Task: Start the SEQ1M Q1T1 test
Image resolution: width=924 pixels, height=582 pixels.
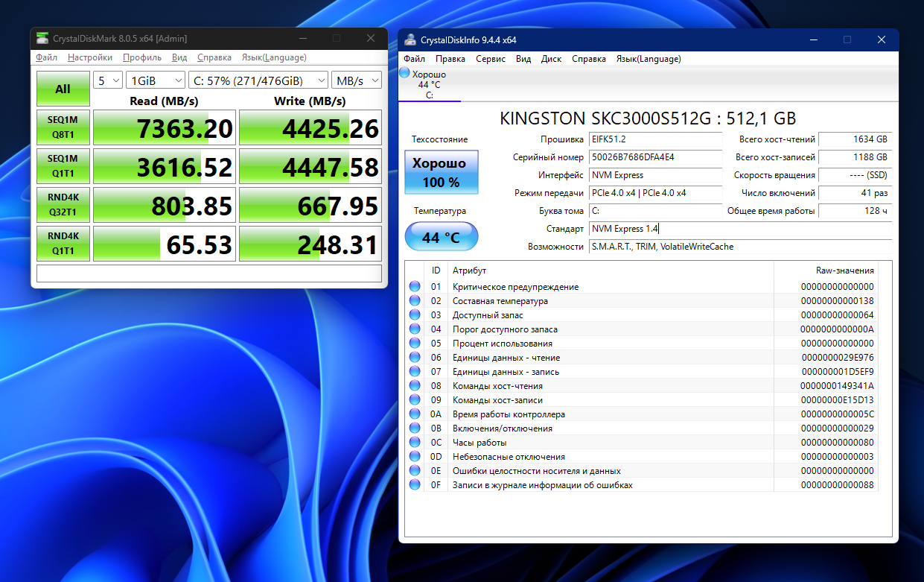Action: point(63,166)
